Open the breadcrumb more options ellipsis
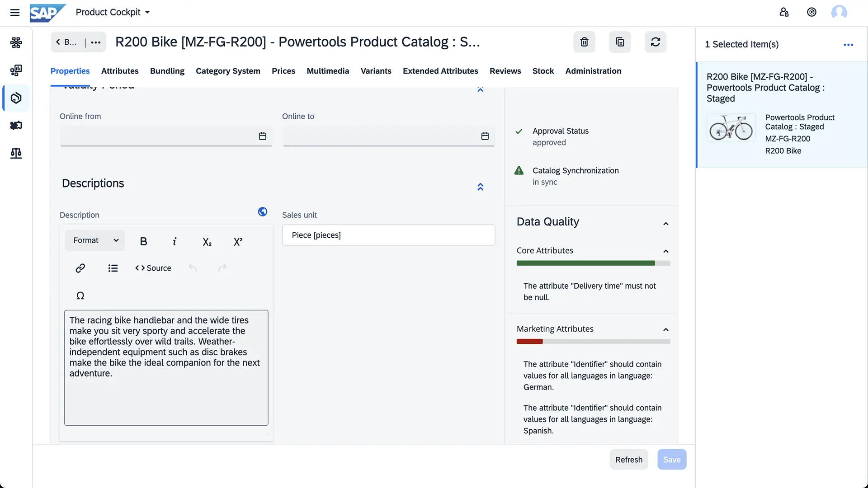This screenshot has height=488, width=868. point(96,42)
